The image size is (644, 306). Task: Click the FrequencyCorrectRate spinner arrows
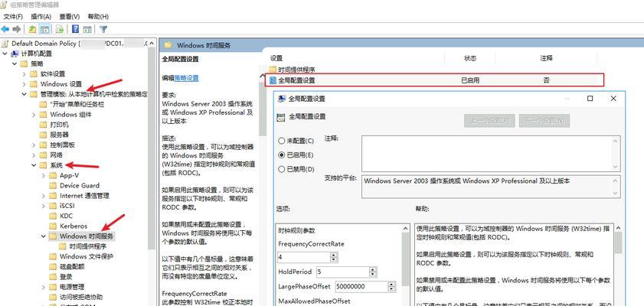[x=334, y=257]
